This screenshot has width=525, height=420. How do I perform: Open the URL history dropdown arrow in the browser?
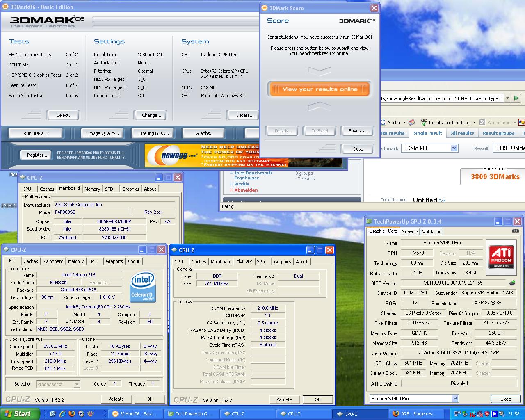pyautogui.click(x=507, y=98)
